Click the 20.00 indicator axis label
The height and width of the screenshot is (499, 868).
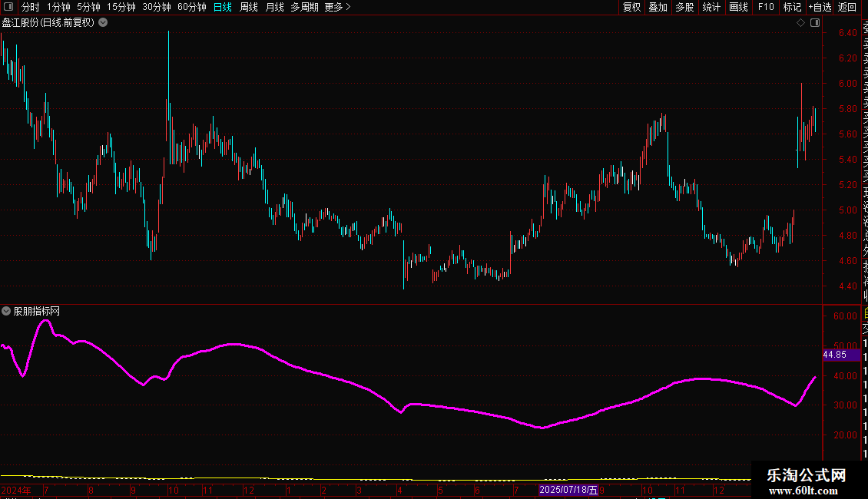coord(845,435)
